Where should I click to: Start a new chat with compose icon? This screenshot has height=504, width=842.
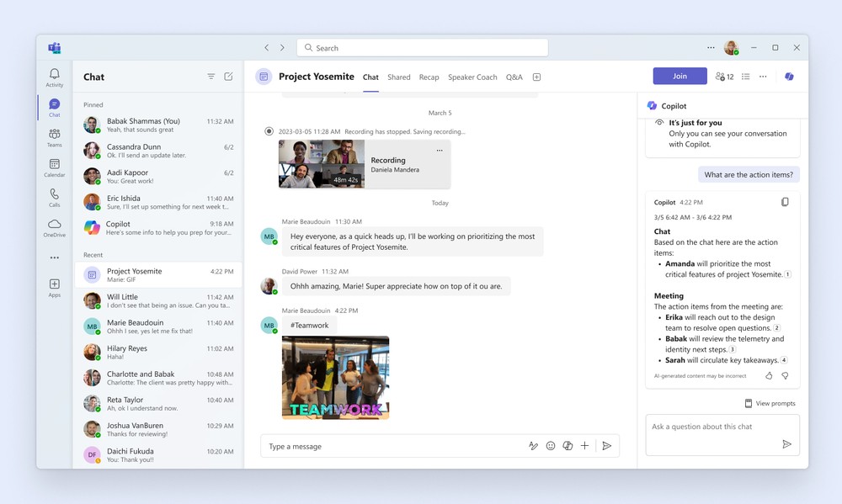click(x=228, y=77)
